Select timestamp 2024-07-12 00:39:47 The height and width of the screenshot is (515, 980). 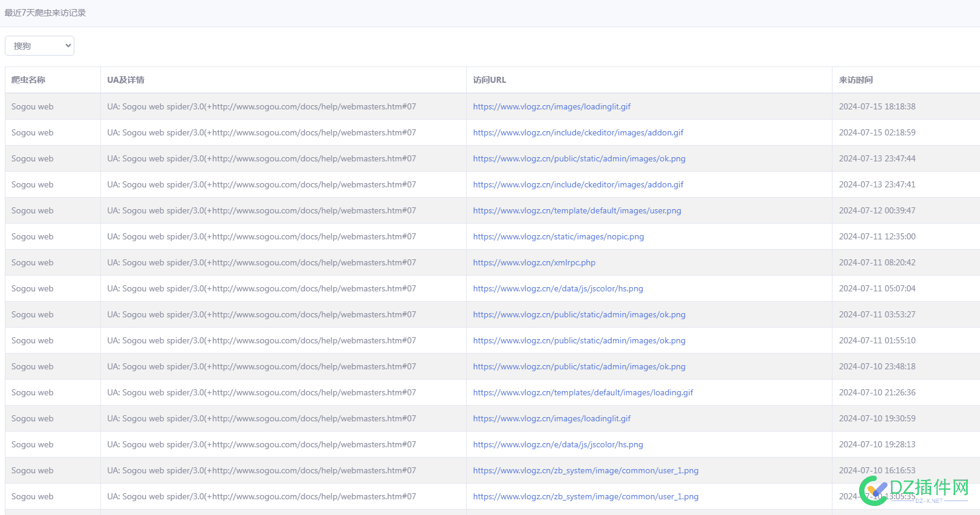point(877,210)
